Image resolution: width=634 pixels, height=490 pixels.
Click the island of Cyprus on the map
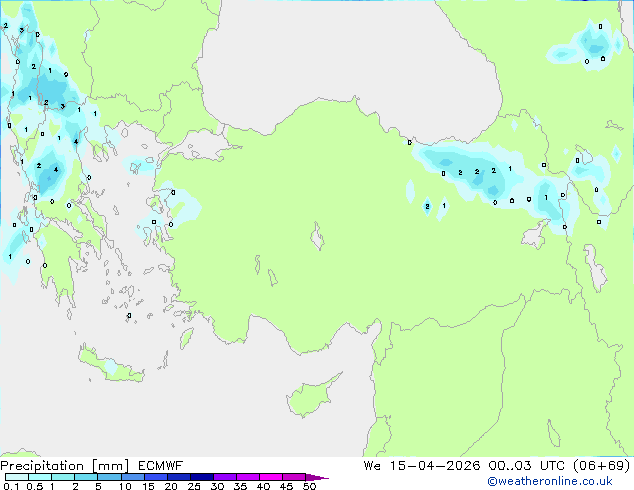(311, 397)
